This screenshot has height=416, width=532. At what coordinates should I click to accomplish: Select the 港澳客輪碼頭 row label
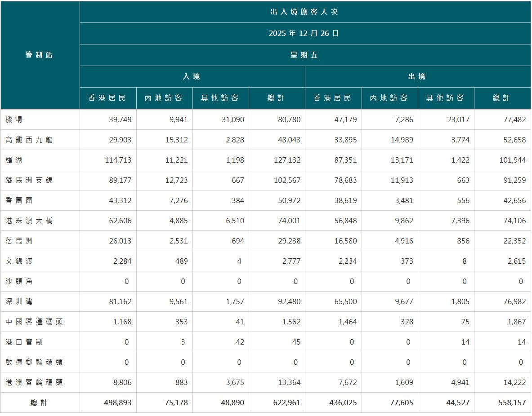[x=34, y=383]
